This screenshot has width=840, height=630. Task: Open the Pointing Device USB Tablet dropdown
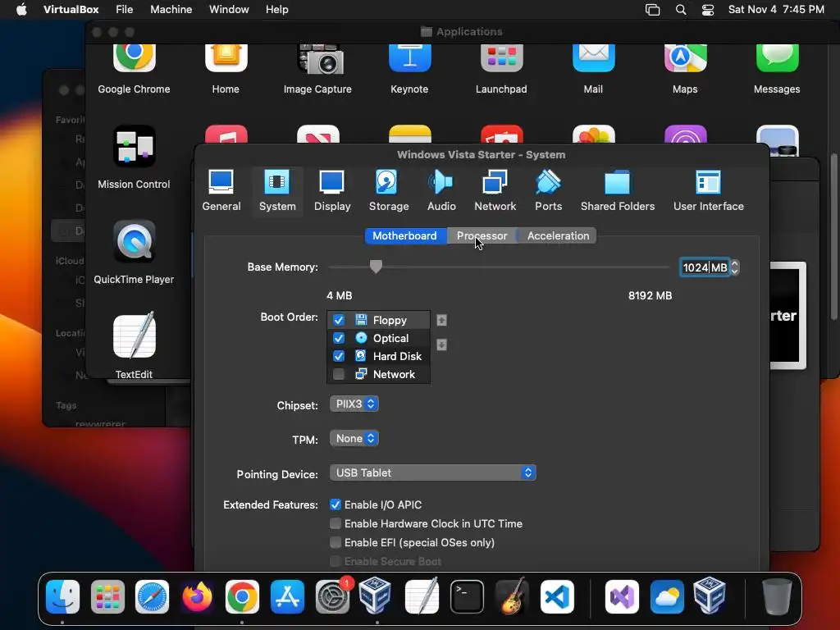[433, 472]
